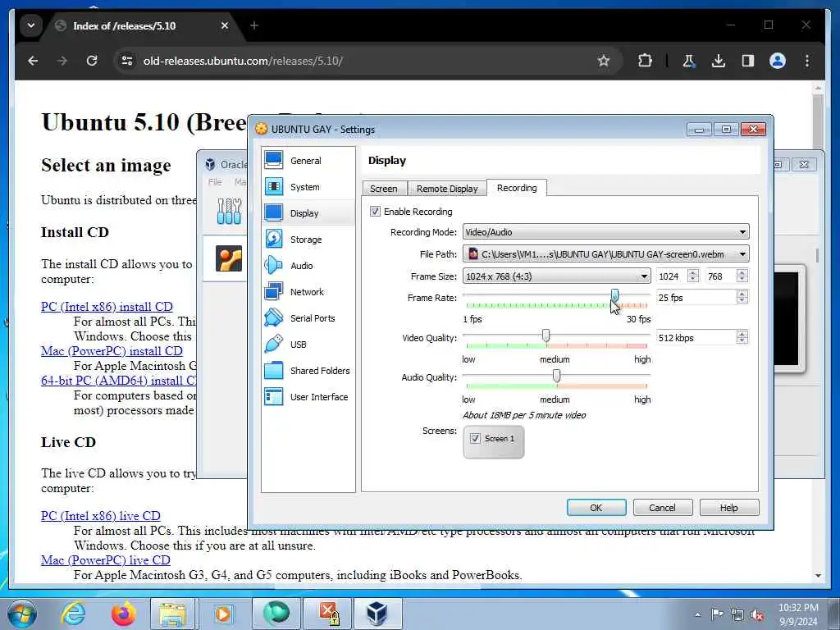Increase frame height 768 with up arrow
Screen dimensions: 840x630
click(742, 272)
